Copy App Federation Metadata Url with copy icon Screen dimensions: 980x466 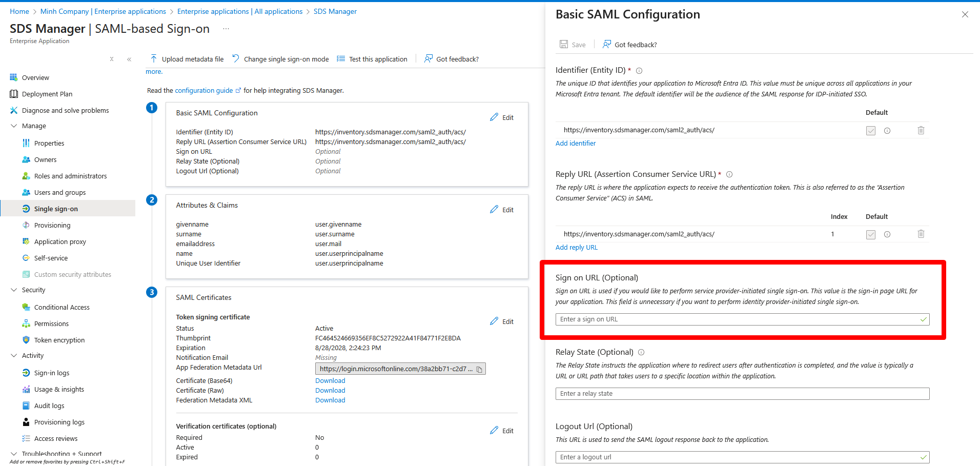[x=479, y=369]
